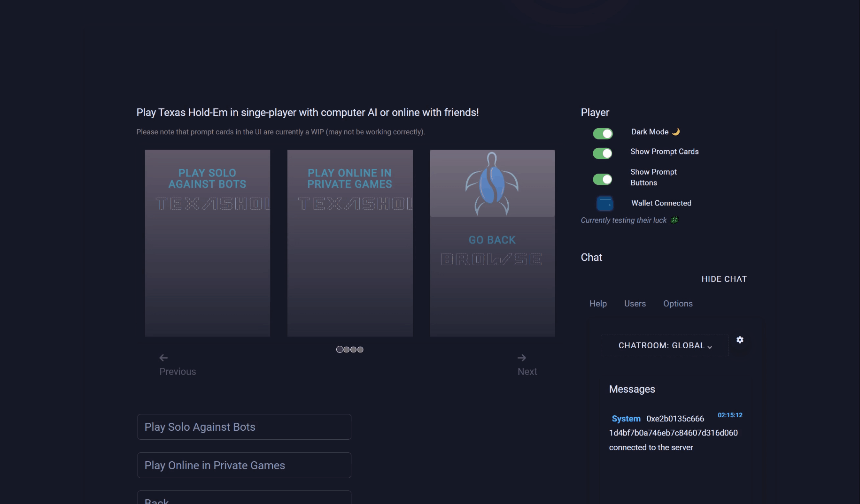Screen dimensions: 860x504
Task: Choose Play Online in Private Games button
Action: [244, 466]
